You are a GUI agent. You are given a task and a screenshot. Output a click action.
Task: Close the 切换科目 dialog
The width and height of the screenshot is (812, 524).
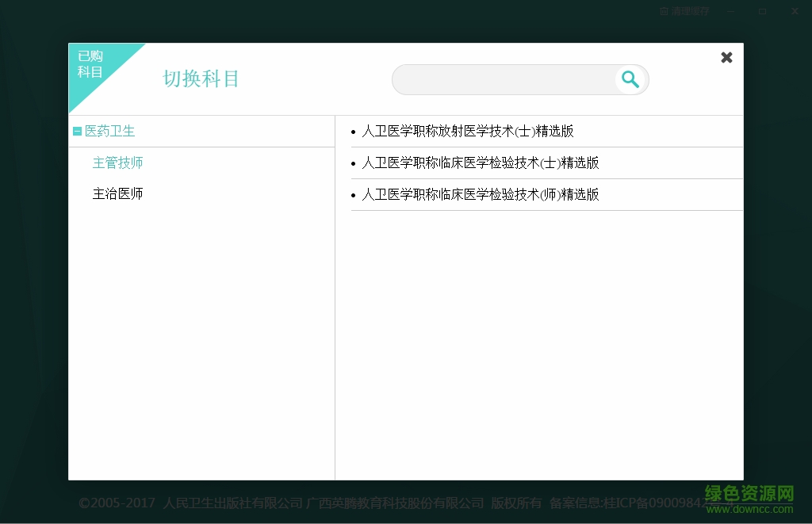click(x=726, y=57)
